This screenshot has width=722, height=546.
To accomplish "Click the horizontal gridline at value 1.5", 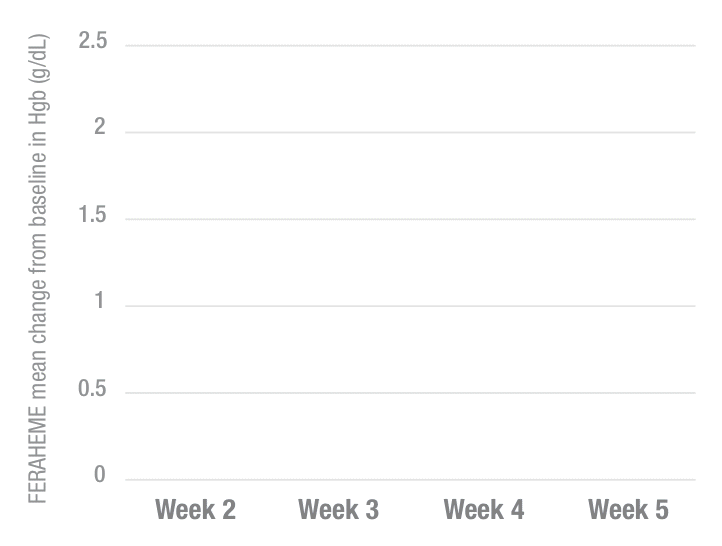I will 410,219.
